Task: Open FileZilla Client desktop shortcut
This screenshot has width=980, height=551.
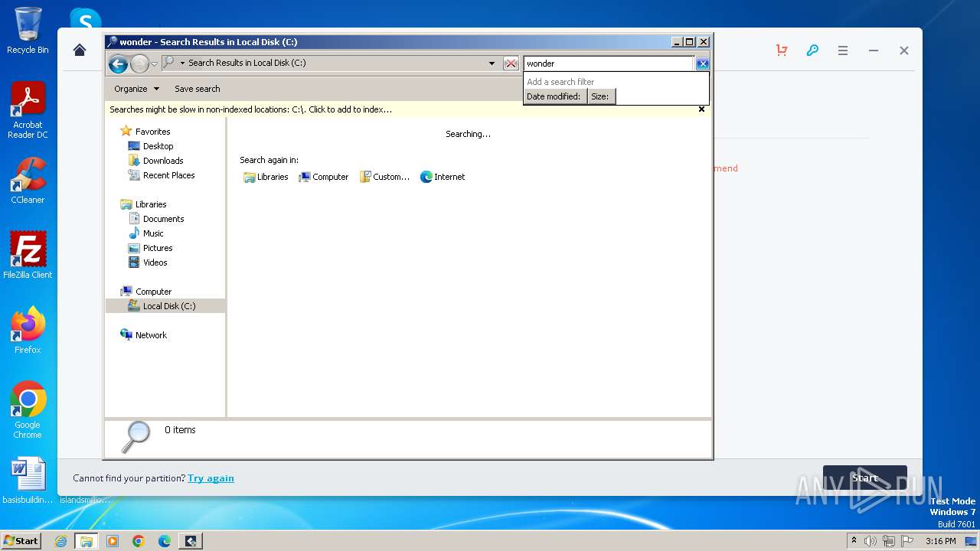Action: (28, 255)
